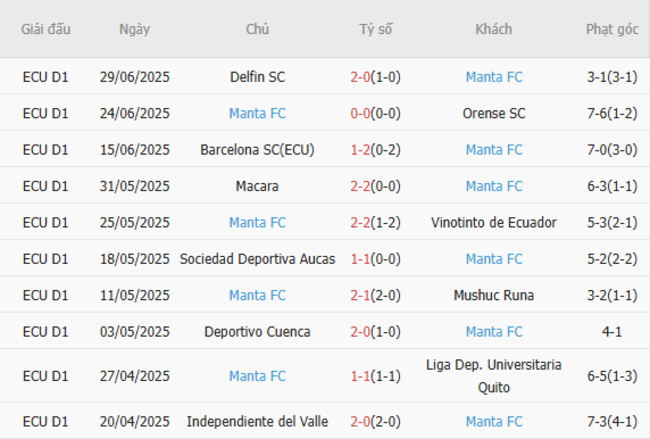Click Liga Dep. Universitaria Quito
Screen dimensions: 650x439
point(494,376)
